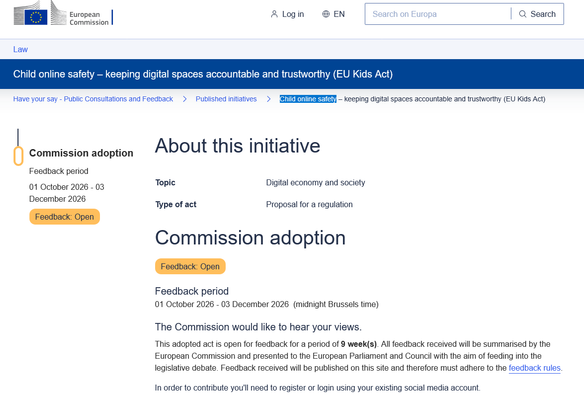Viewport: 584px width, 395px height.
Task: Click the blue banner title 'Child online safety – keeping digital spaces…'
Action: coord(203,74)
